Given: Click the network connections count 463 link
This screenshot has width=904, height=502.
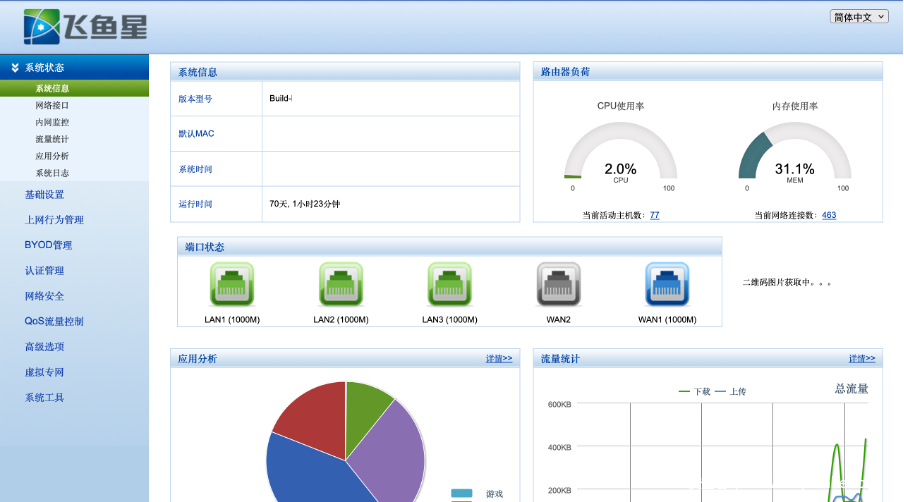Looking at the screenshot, I should (829, 215).
